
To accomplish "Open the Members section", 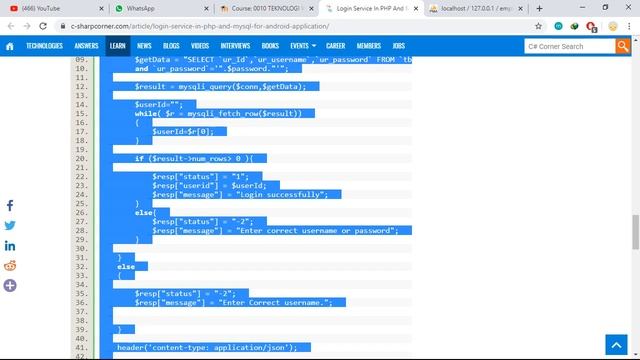I will click(369, 46).
